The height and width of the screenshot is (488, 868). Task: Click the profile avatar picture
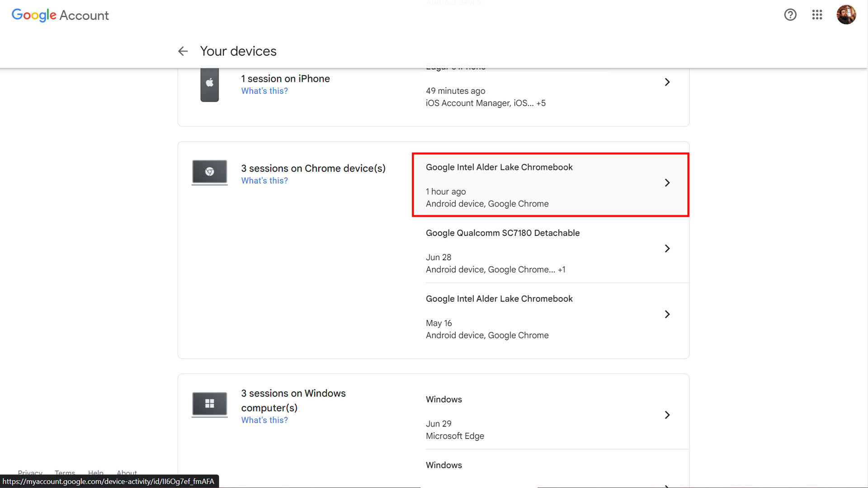(846, 15)
